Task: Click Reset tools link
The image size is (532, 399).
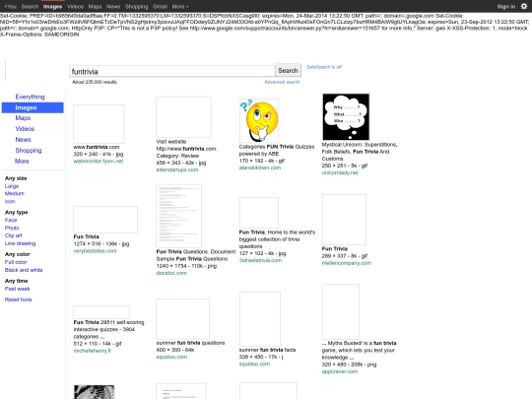Action: [x=18, y=299]
